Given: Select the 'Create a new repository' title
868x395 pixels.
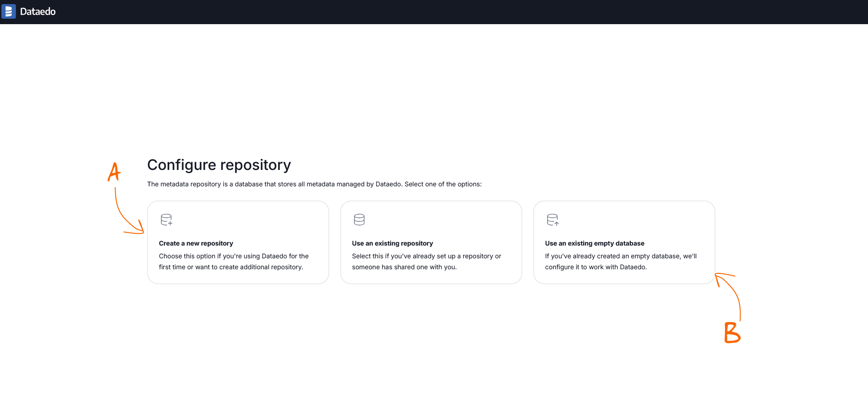Looking at the screenshot, I should point(196,243).
